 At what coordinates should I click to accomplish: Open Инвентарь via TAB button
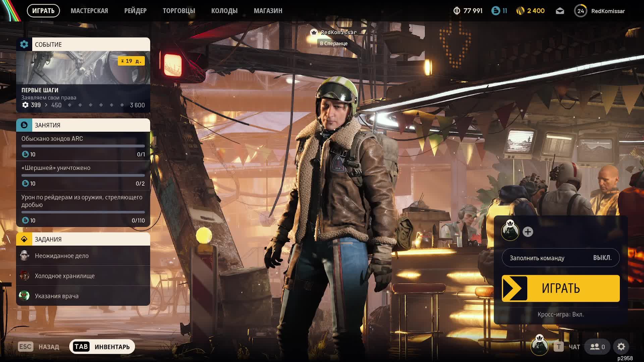102,347
